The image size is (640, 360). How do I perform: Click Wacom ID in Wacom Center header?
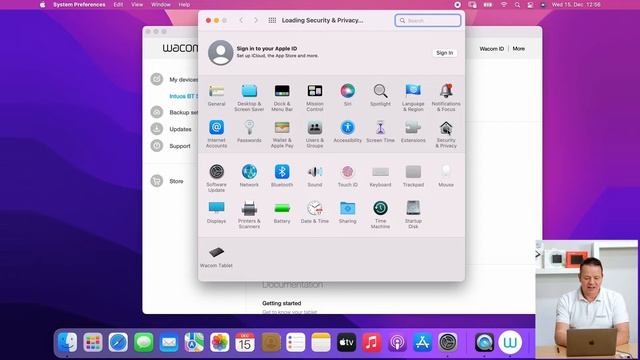pyautogui.click(x=491, y=49)
